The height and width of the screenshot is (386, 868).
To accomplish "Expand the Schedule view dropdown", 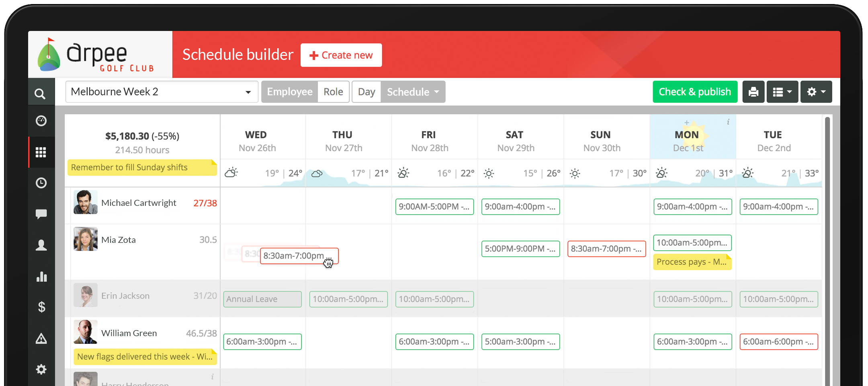I will pos(413,92).
